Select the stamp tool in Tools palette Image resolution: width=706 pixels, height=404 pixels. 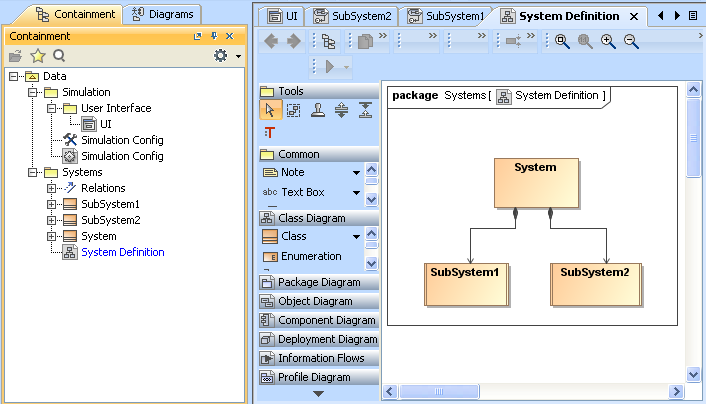(x=318, y=111)
